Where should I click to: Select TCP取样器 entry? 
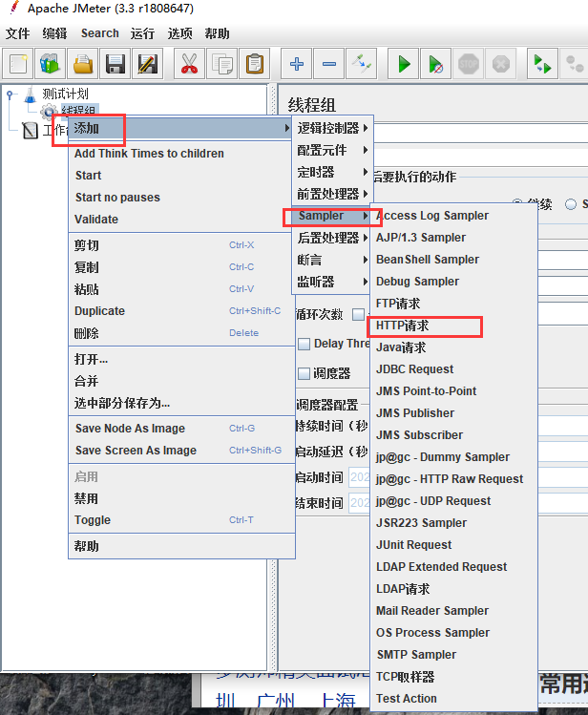point(453,677)
